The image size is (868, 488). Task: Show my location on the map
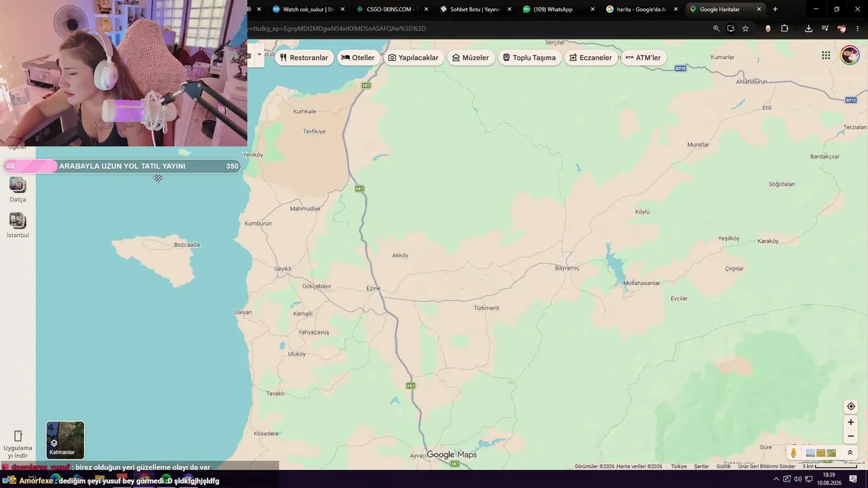tap(851, 407)
